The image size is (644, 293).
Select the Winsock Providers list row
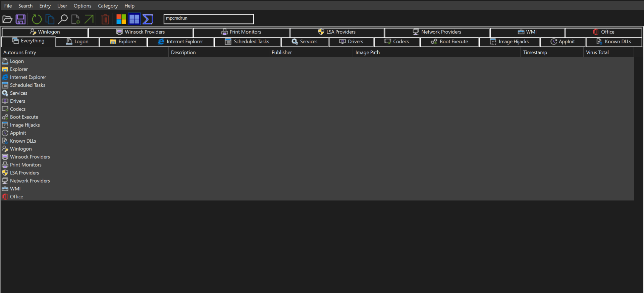(x=317, y=157)
